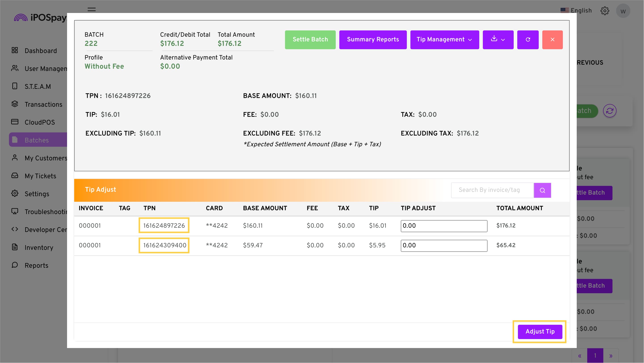This screenshot has width=644, height=363.
Task: Click the Tip Adjust section heading
Action: (101, 190)
